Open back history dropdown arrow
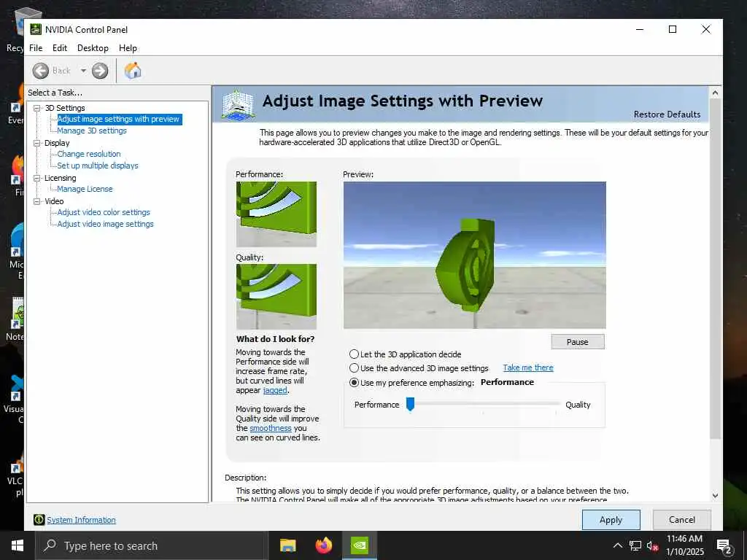 tap(83, 71)
